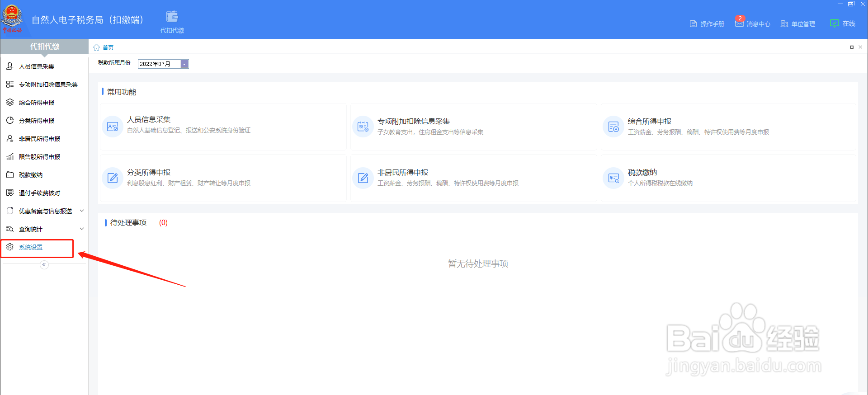Open the 税款所属月份 dropdown arrow
The height and width of the screenshot is (395, 868).
pos(184,64)
